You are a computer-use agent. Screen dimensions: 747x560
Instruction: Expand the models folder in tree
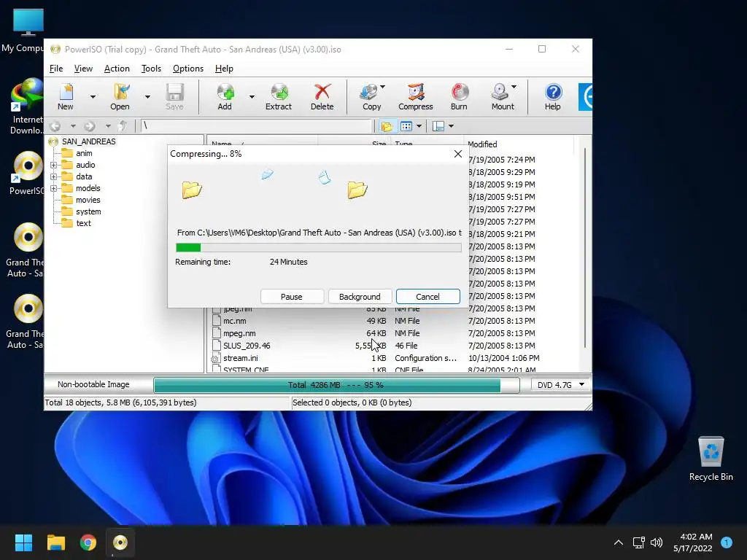coord(53,189)
